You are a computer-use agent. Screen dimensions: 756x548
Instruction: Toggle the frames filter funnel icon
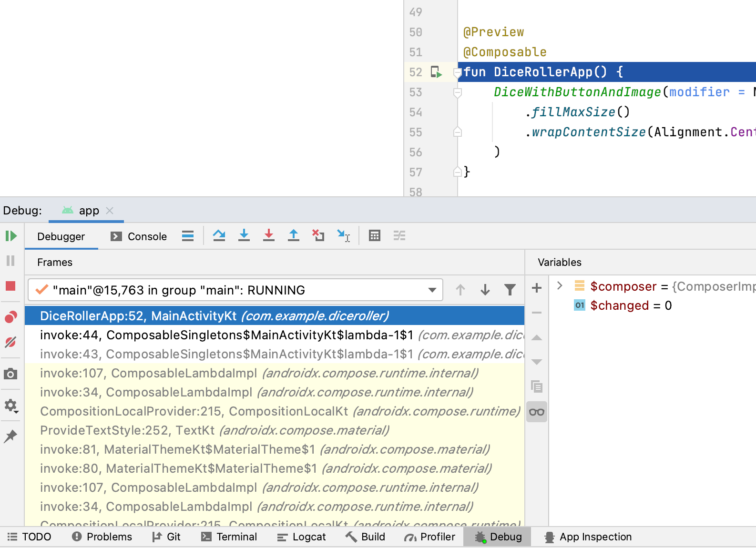coord(510,290)
